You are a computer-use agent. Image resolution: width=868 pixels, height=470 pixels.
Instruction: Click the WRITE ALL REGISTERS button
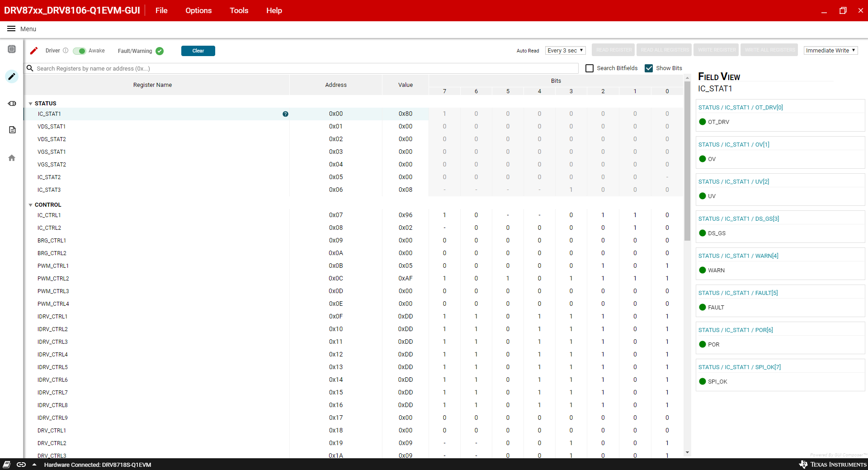click(x=769, y=50)
